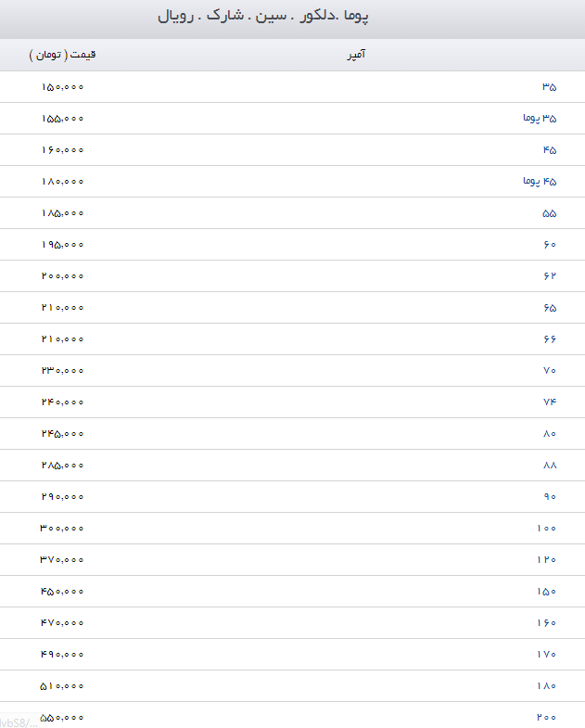Select the price ۱۵۰,۰۰۰ cell
The image size is (585, 728).
(63, 87)
